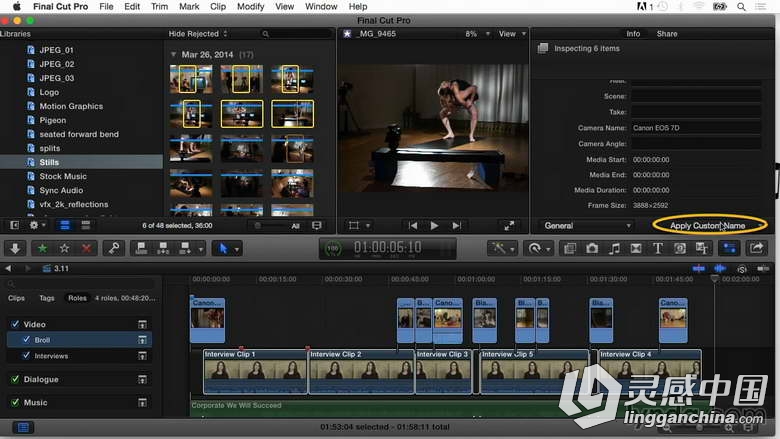Adjust the timeline zoom slider

tap(699, 427)
